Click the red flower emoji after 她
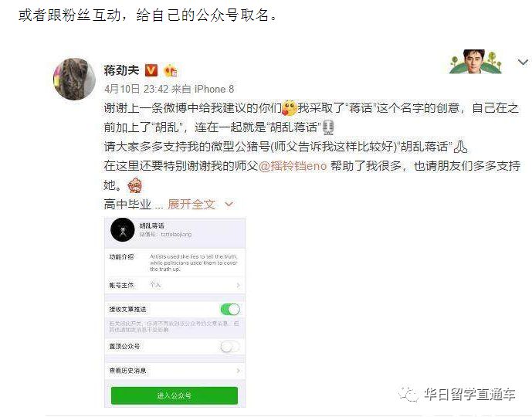Image resolution: width=532 pixels, height=417 pixels. tap(134, 185)
